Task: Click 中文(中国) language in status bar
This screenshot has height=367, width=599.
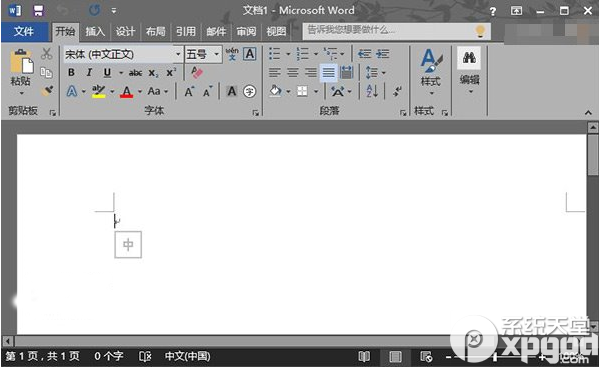Action: click(x=188, y=357)
